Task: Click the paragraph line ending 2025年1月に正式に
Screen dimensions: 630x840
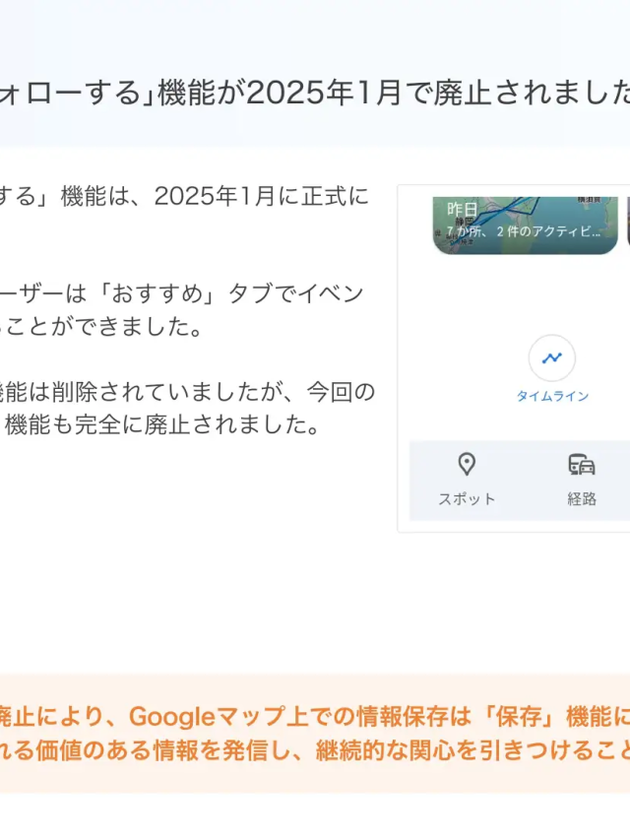Action: [x=184, y=196]
